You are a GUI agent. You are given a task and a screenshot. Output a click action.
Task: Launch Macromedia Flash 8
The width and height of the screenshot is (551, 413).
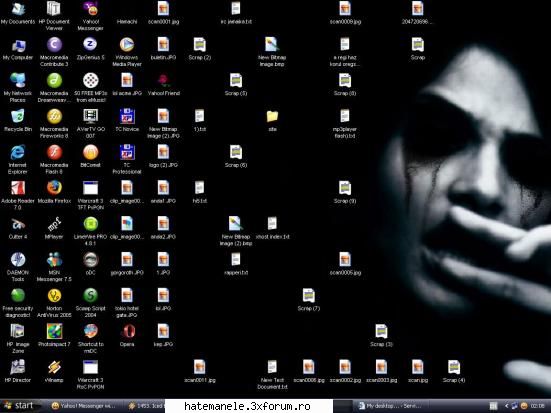tap(54, 159)
